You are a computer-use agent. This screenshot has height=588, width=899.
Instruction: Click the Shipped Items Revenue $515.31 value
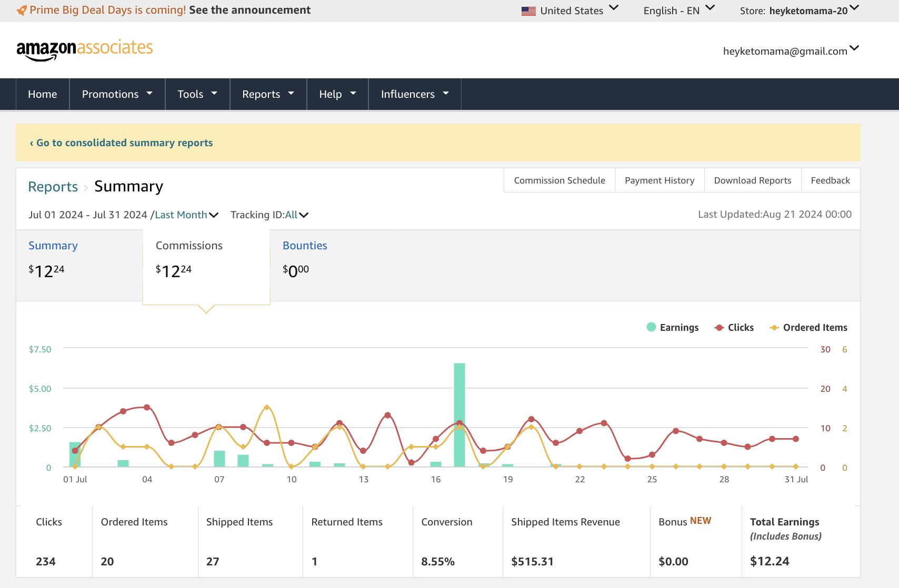532,561
